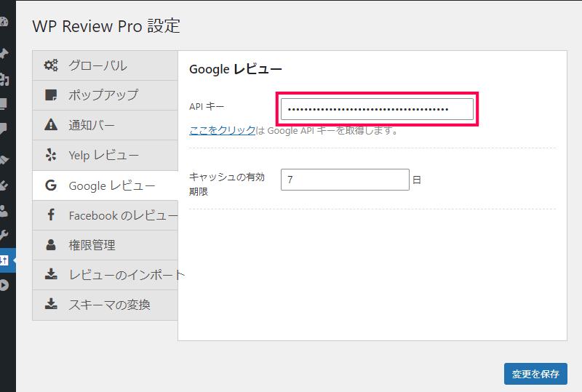
Task: Open the グローバル settings tab
Action: [x=105, y=65]
